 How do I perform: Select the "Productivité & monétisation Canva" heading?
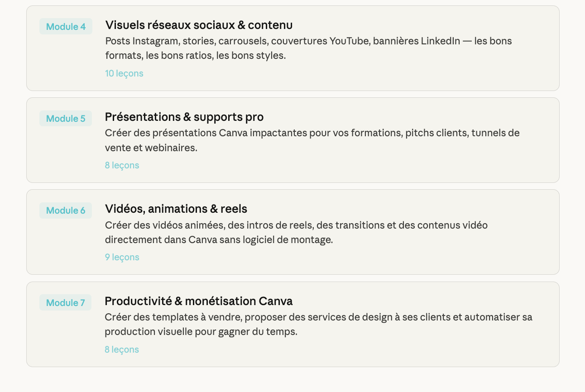(x=198, y=301)
